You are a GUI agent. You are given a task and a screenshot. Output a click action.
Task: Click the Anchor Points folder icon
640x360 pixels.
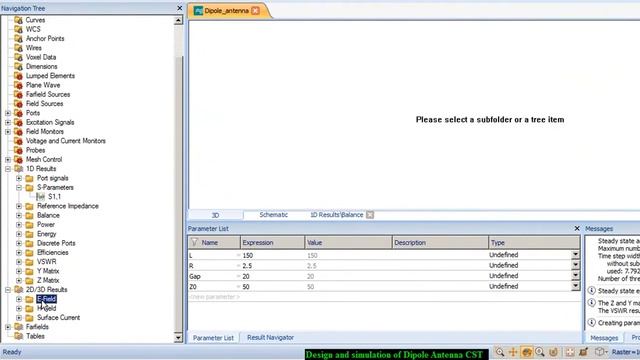point(18,39)
